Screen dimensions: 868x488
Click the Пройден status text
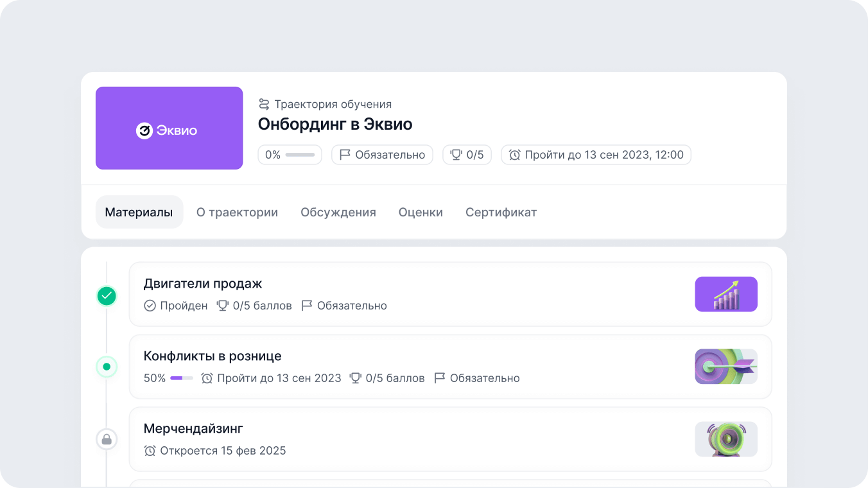coord(184,306)
